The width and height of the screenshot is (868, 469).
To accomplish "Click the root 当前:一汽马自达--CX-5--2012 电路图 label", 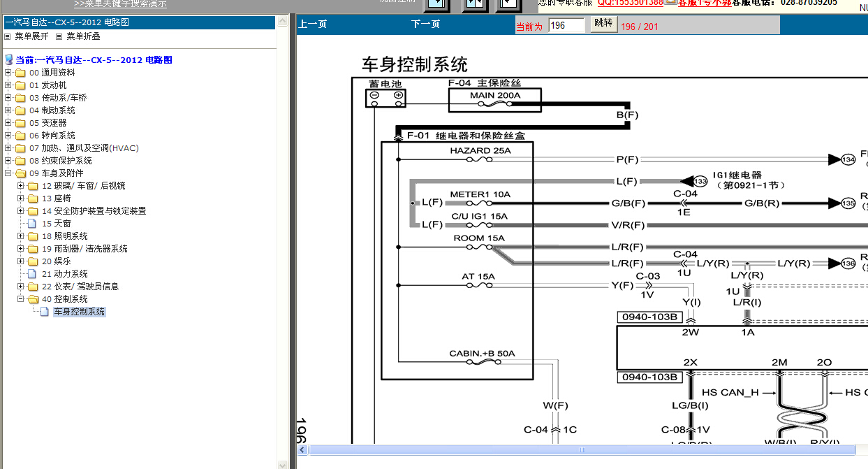I will click(x=94, y=60).
